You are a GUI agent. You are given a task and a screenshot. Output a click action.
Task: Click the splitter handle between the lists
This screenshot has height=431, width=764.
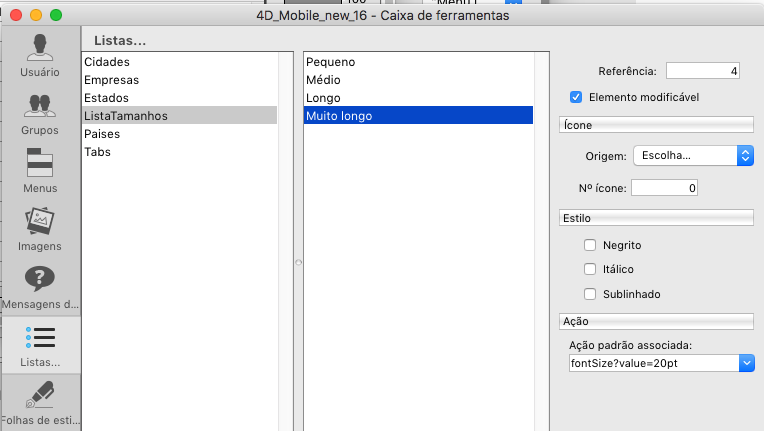(x=296, y=262)
